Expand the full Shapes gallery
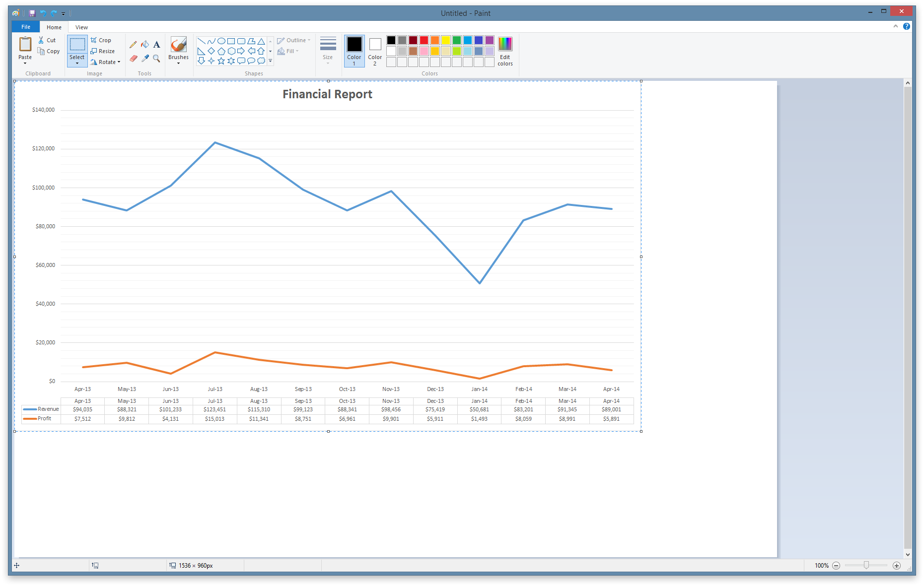The height and width of the screenshot is (586, 924). click(271, 61)
